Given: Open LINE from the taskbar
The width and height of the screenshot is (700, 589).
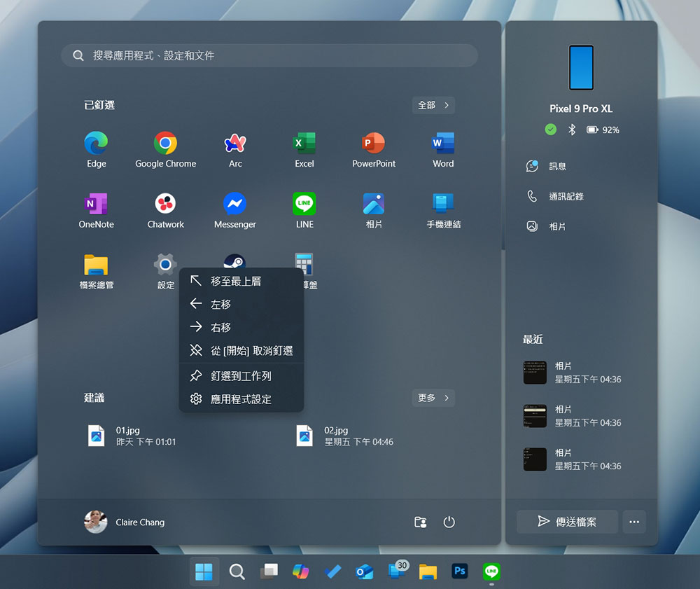Looking at the screenshot, I should (x=491, y=571).
